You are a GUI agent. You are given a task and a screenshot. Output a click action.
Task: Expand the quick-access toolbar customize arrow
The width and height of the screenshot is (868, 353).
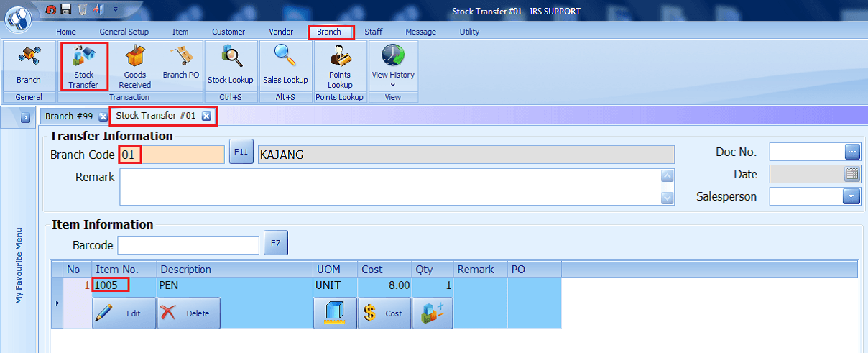point(115,10)
